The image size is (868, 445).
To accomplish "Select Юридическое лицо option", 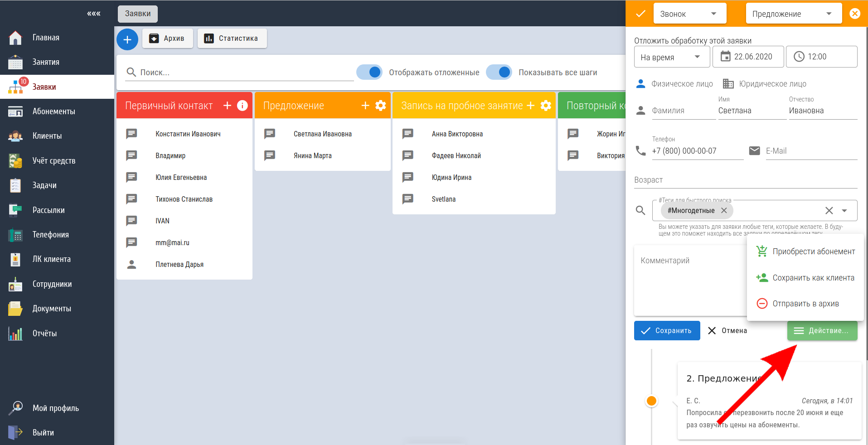I will pyautogui.click(x=765, y=84).
